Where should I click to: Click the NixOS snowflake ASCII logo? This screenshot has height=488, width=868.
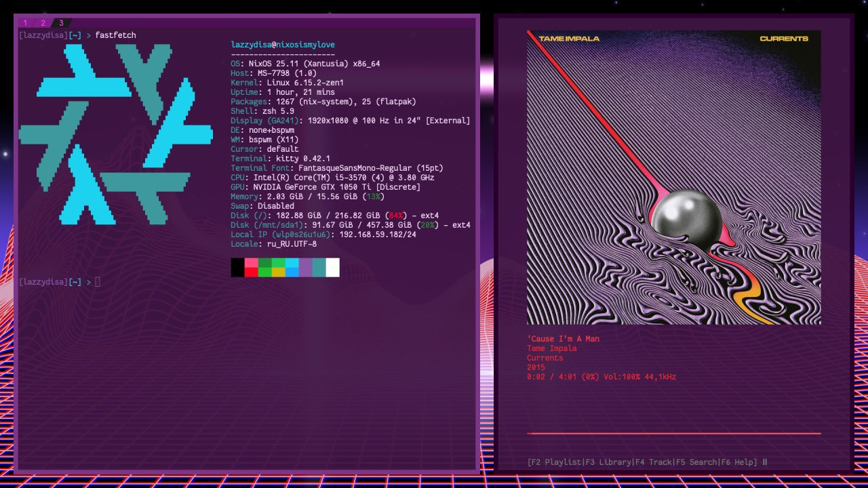pos(115,134)
